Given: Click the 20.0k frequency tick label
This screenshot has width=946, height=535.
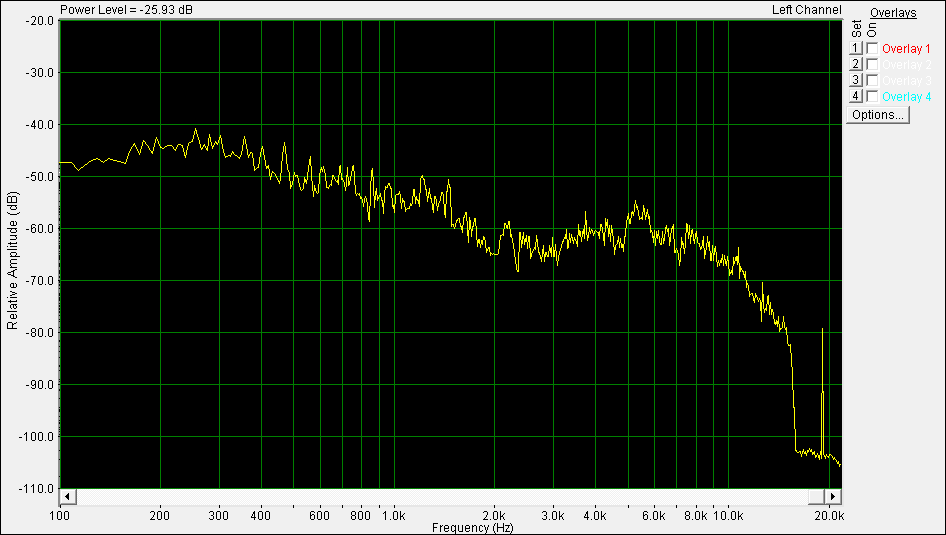Looking at the screenshot, I should click(x=828, y=516).
